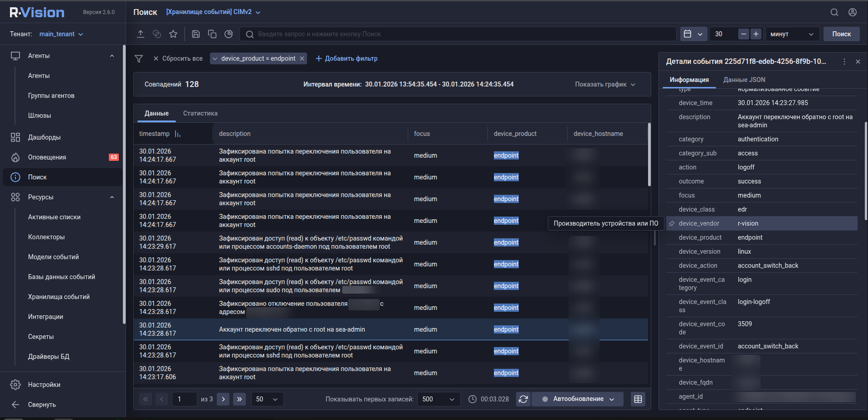
Task: Click the user profile icon
Action: (x=853, y=12)
